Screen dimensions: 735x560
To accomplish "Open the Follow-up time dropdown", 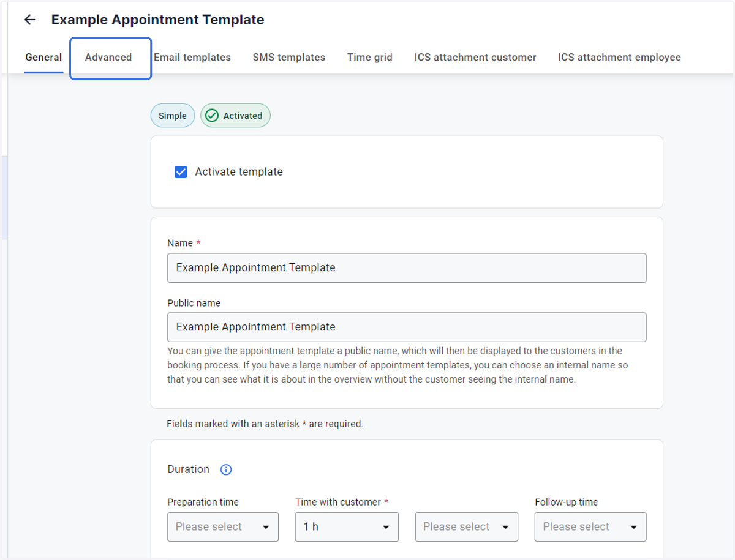I will (x=590, y=527).
